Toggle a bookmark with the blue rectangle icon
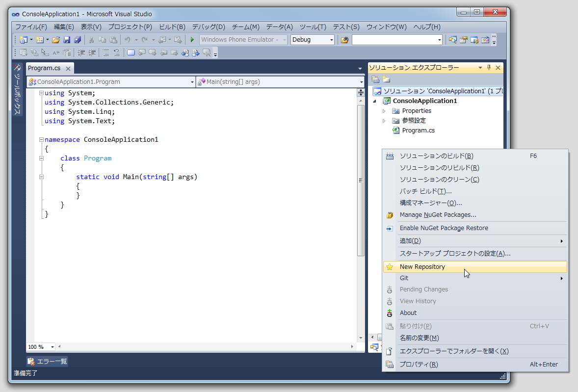This screenshot has height=392, width=578. [x=131, y=52]
